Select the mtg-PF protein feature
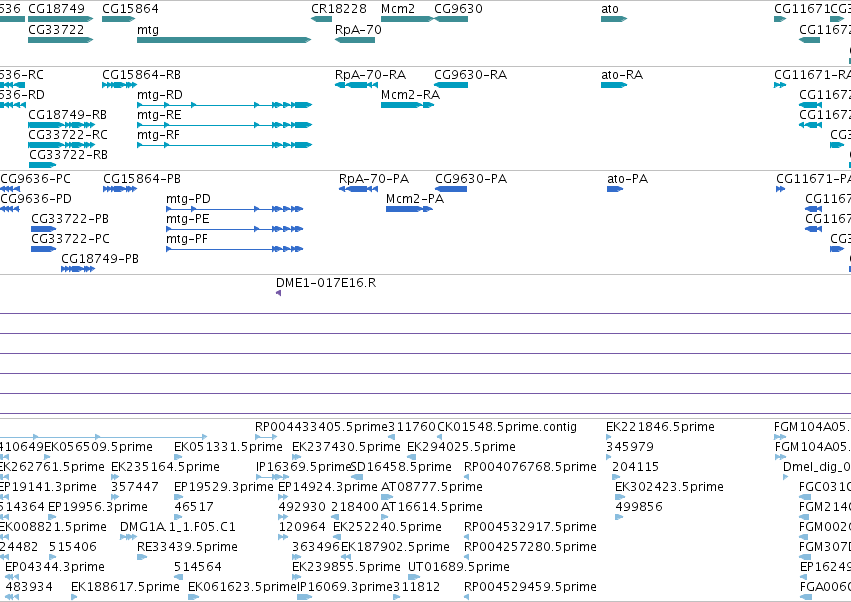Image resolution: width=851 pixels, height=602 pixels. (234, 249)
